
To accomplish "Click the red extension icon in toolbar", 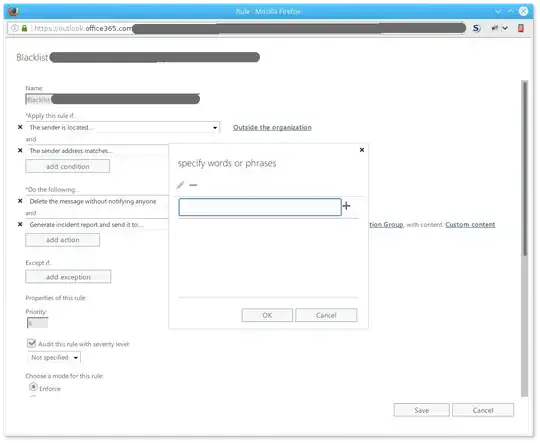I will coord(521,28).
